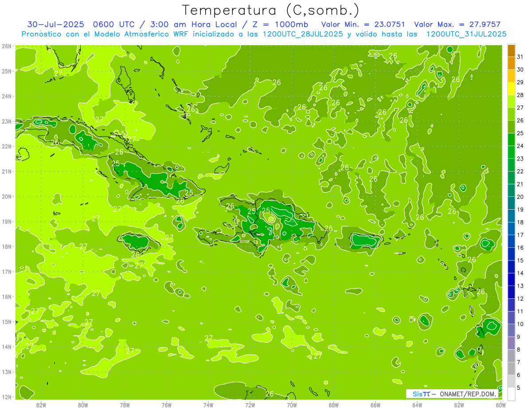The height and width of the screenshot is (411, 532).
Task: Click latitude axis label '23N'
Action: tap(6, 121)
